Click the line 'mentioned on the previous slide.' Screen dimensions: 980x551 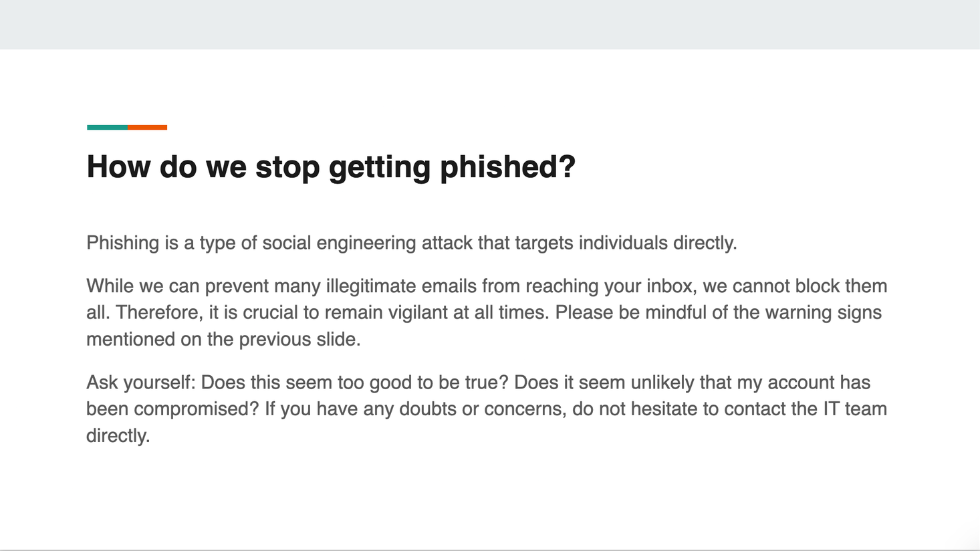[x=223, y=340]
